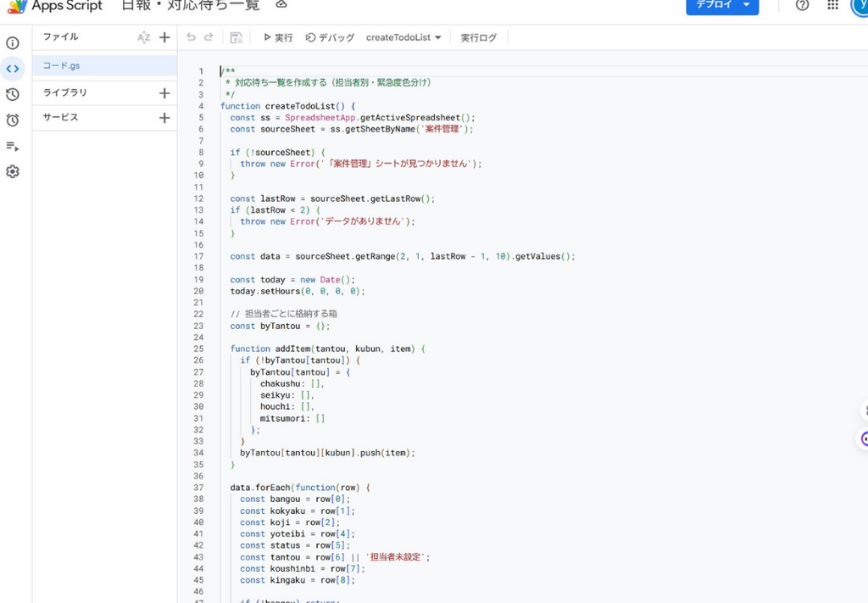Add a service with plus icon
This screenshot has width=868, height=603.
pos(164,118)
